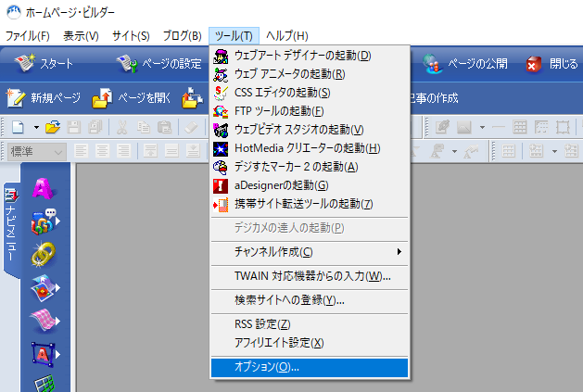The height and width of the screenshot is (392, 583).
Task: Click the copy toolbar icon
Action: click(x=143, y=127)
